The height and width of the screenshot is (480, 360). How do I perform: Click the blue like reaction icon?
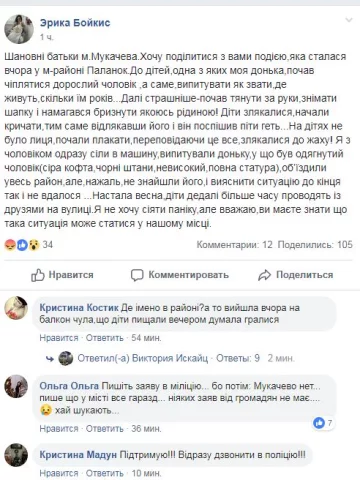tap(22, 245)
